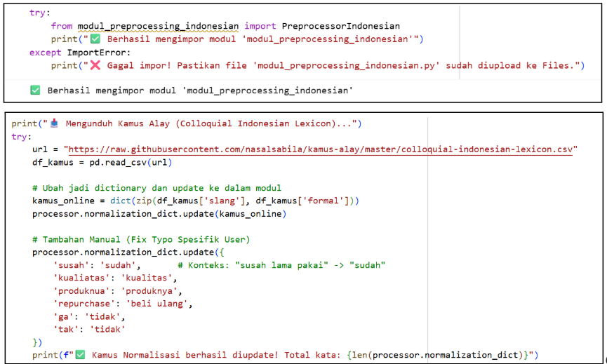Screen dimensions: 607x364
Task: Click the download inbox emoji in the 'Mengunduh Kamus' print
Action: [54, 123]
